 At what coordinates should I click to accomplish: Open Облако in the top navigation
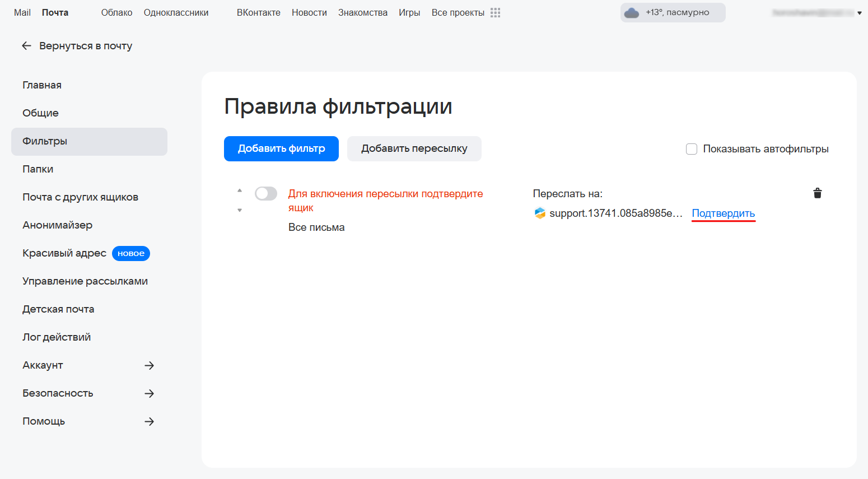[x=116, y=12]
